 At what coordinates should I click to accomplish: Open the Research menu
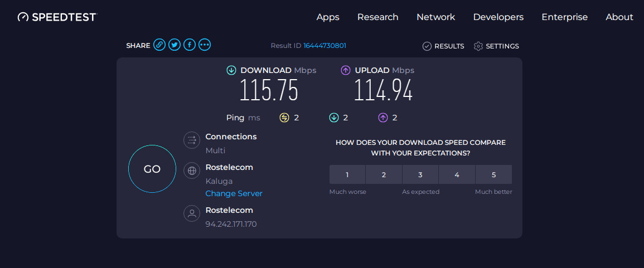coord(378,17)
